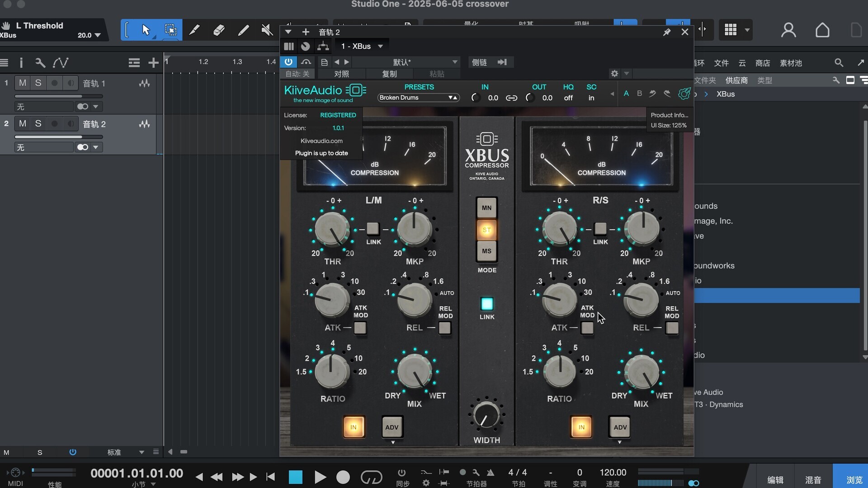Adjust L/M THR knob
The height and width of the screenshot is (488, 868).
(332, 229)
